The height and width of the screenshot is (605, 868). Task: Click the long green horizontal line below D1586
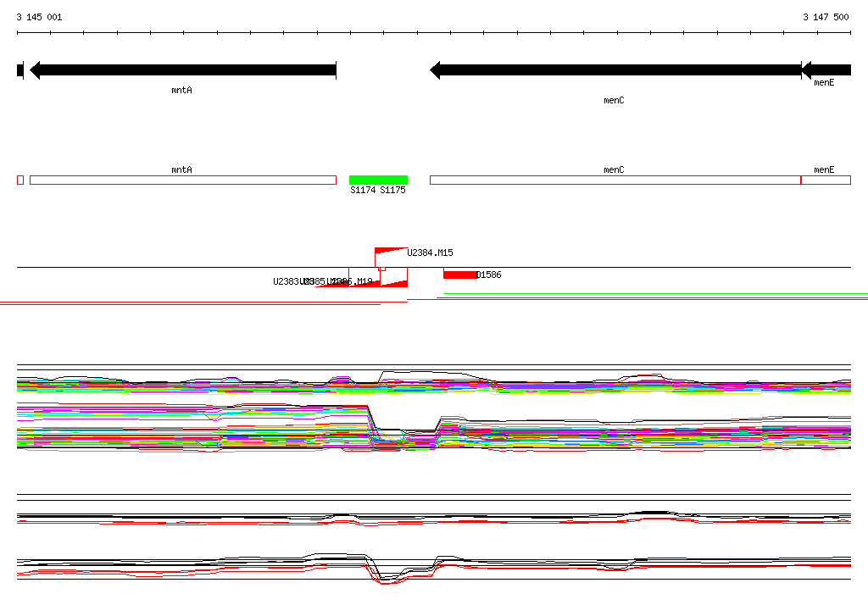pyautogui.click(x=655, y=294)
